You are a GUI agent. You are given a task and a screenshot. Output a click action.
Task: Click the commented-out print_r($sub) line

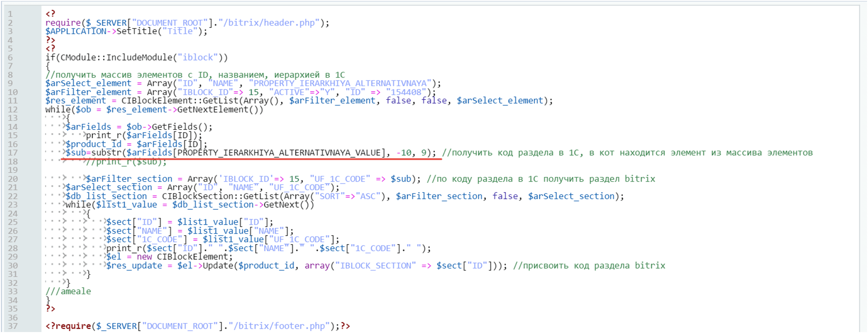pos(126,162)
